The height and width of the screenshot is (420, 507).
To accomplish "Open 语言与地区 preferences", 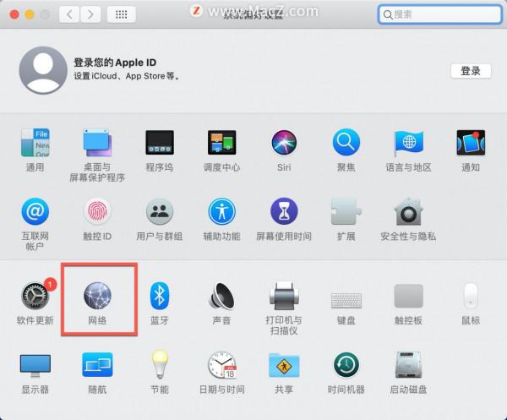I will pos(408,143).
